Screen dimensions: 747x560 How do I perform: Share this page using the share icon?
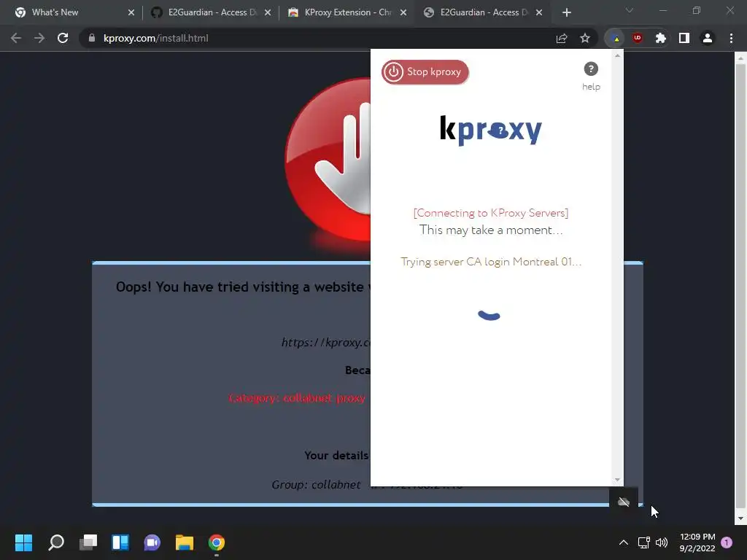point(562,38)
